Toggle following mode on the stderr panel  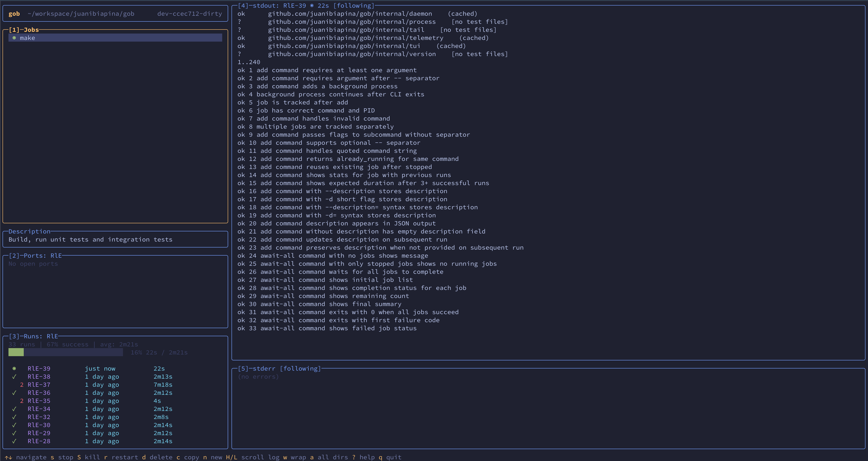(x=300, y=368)
